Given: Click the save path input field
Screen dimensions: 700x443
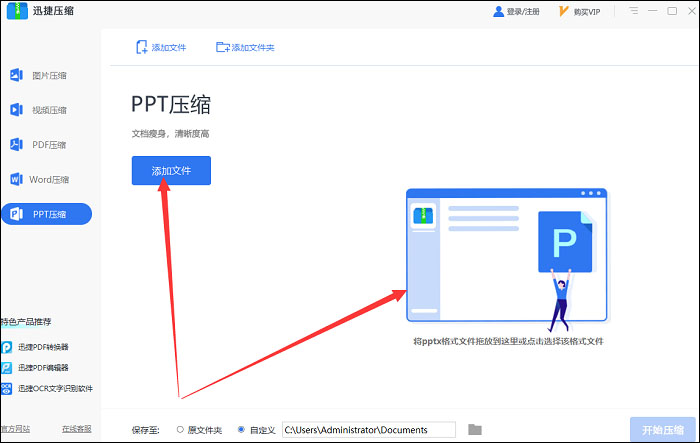Looking at the screenshot, I should pyautogui.click(x=368, y=430).
